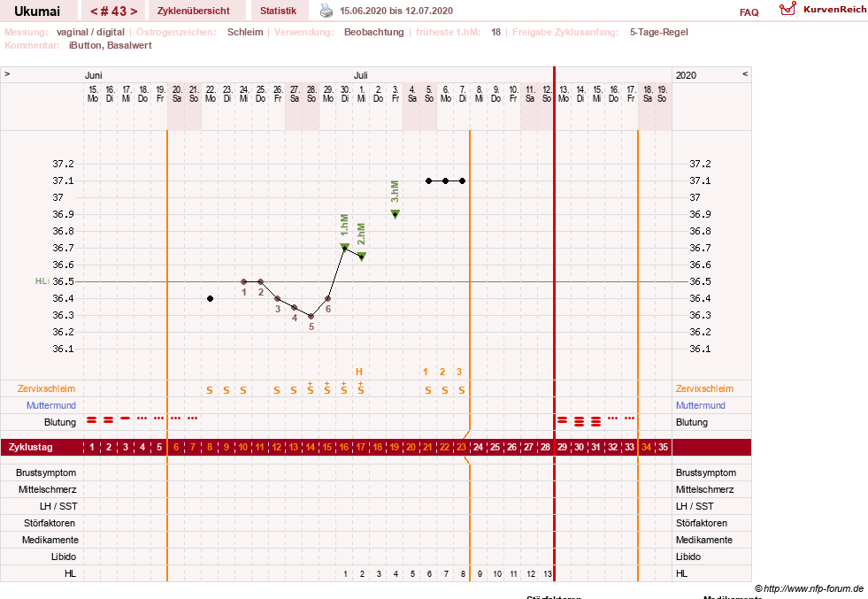The image size is (868, 599).
Task: Click the Zyklustag row header
Action: coord(31,447)
